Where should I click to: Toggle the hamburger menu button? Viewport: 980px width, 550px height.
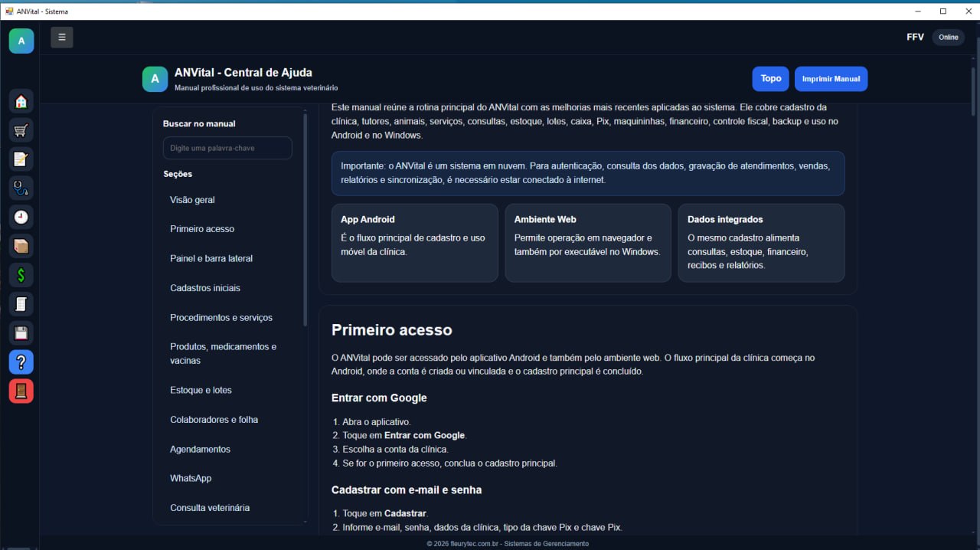[62, 37]
